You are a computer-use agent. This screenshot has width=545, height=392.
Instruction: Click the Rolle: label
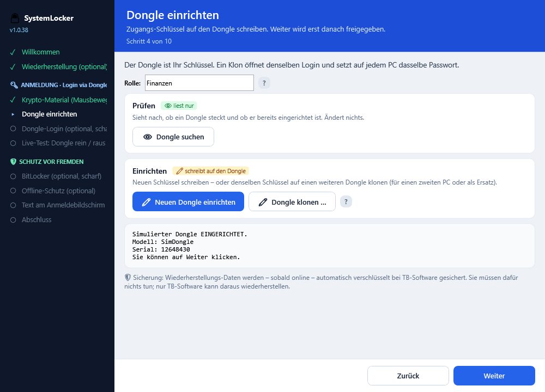(x=132, y=83)
